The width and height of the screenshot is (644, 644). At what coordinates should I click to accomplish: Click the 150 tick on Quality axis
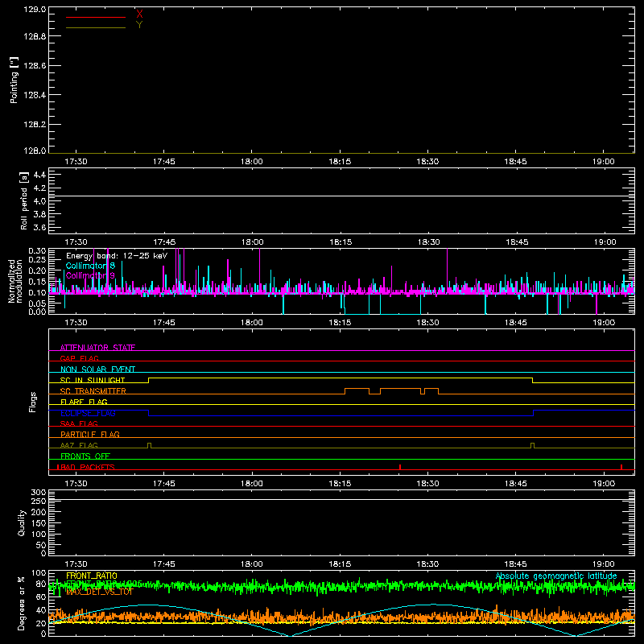[39, 523]
